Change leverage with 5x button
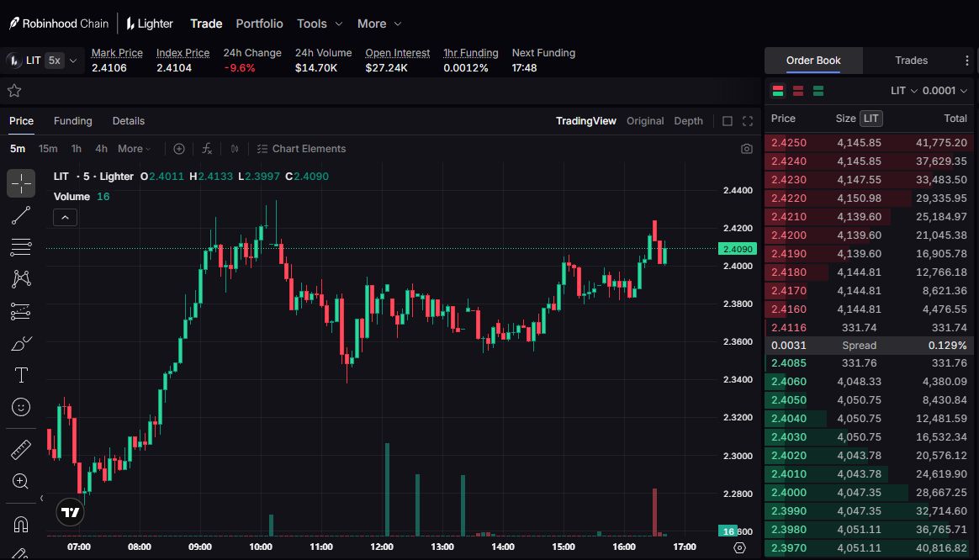The image size is (979, 560). tap(55, 61)
